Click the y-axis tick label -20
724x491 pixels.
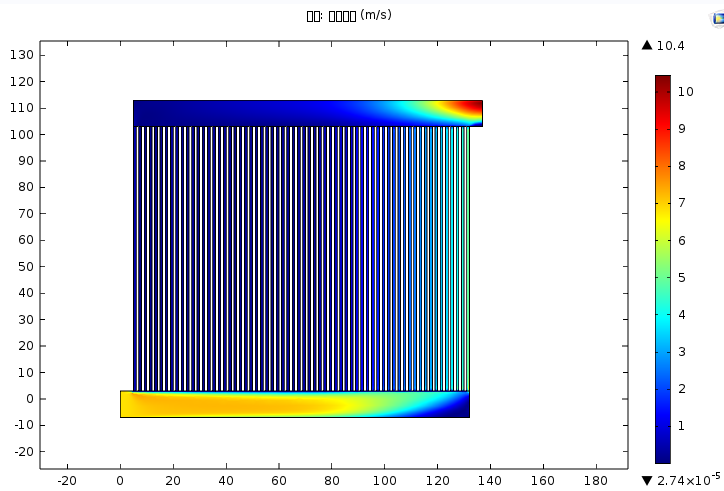click(24, 451)
